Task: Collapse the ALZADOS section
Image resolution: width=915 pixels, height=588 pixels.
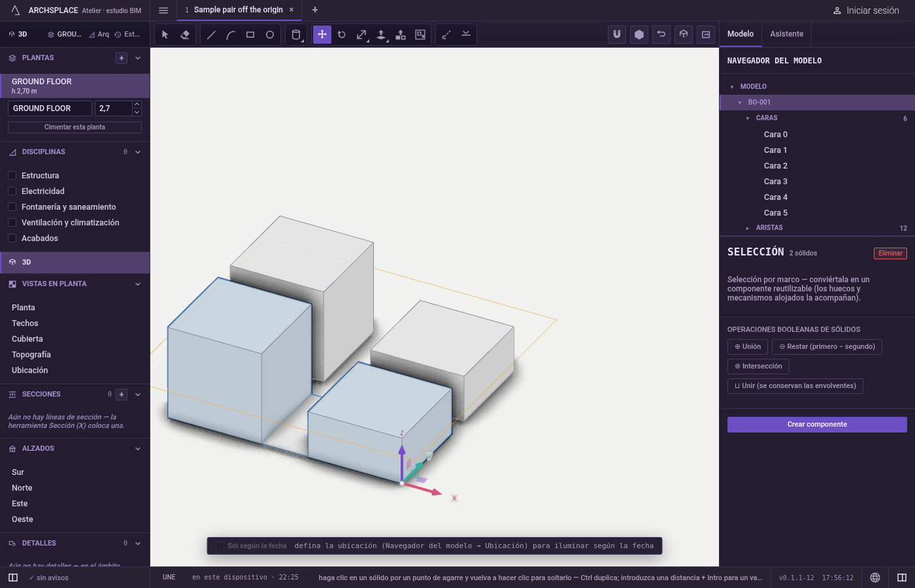Action: tap(138, 449)
